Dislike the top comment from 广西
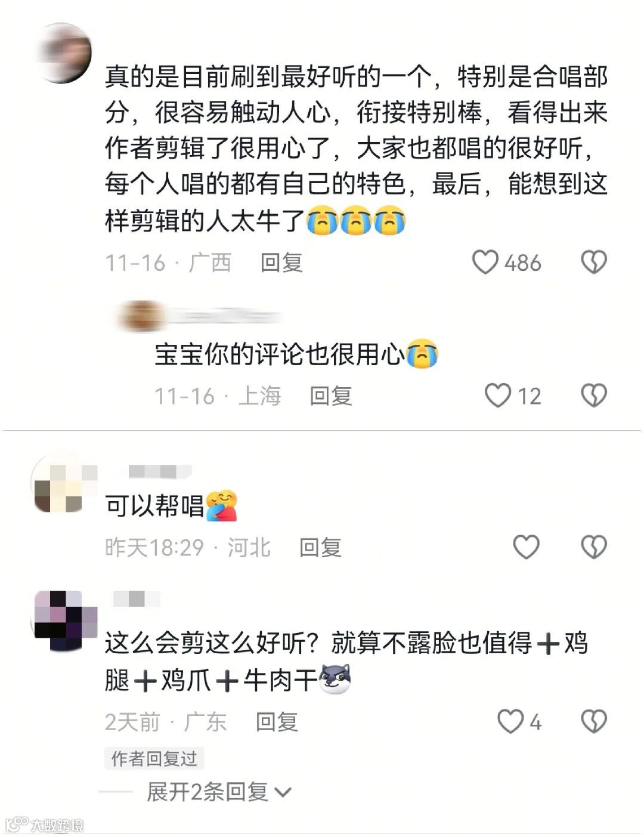This screenshot has height=837, width=644. click(594, 262)
